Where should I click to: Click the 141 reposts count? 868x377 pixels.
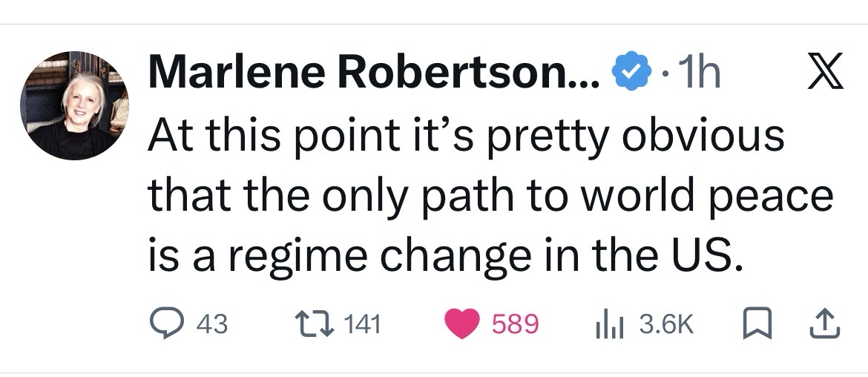363,324
